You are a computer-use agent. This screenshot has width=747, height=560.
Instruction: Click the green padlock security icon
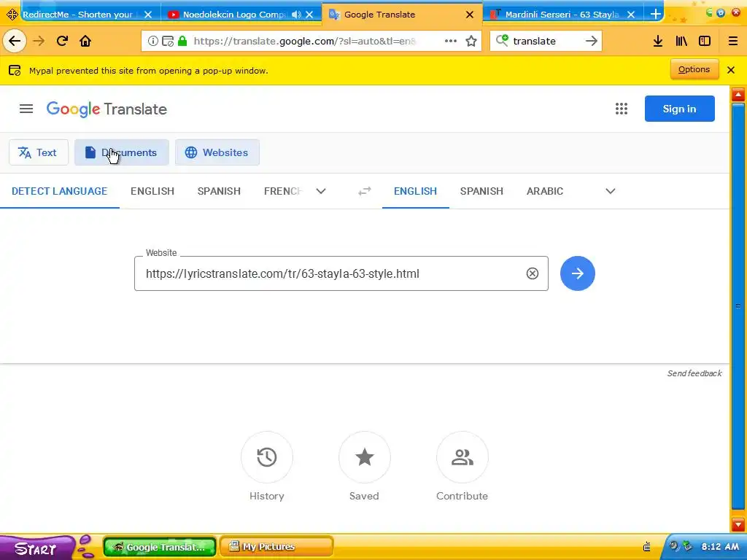click(x=182, y=41)
